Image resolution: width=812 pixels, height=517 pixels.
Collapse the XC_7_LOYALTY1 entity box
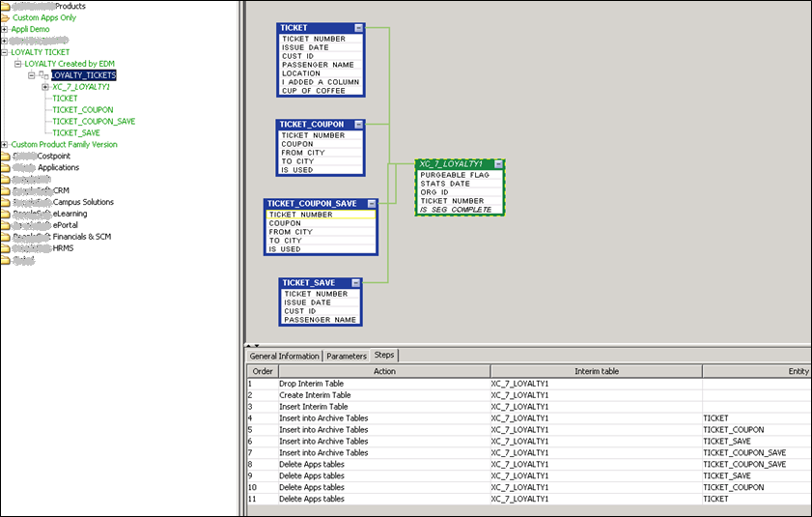click(497, 164)
